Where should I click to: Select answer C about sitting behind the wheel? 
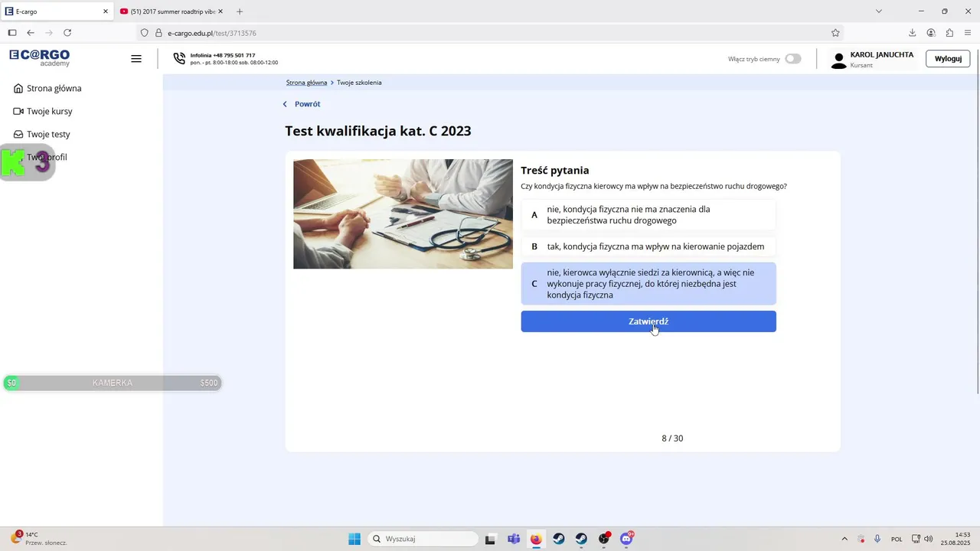pos(648,284)
